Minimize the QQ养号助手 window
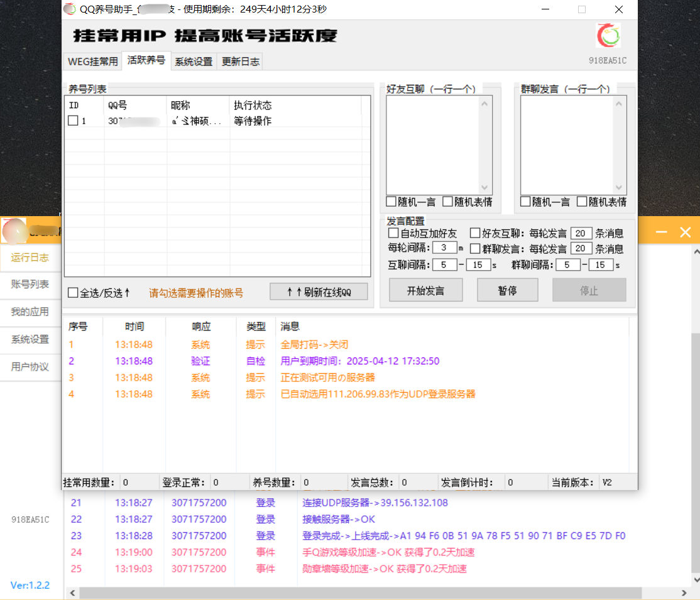The height and width of the screenshot is (600, 700). pos(545,9)
